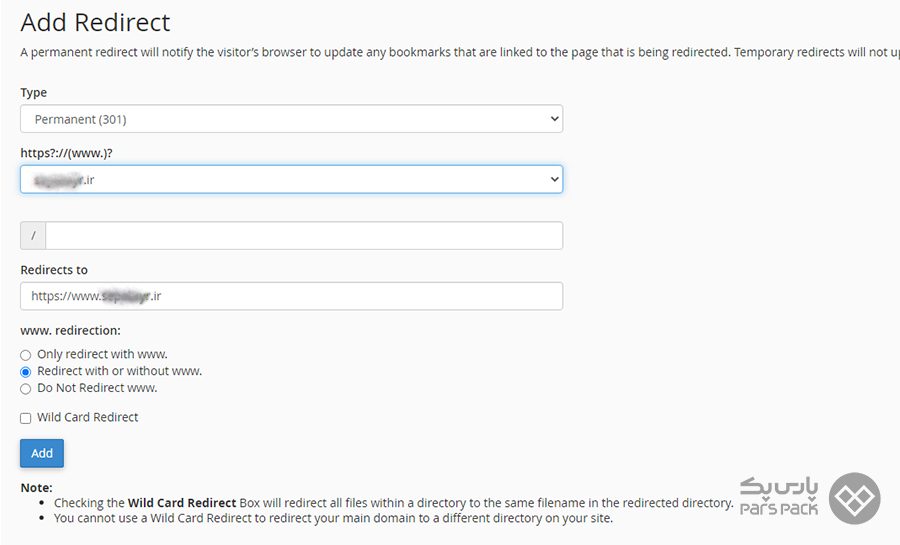The image size is (900, 545).
Task: Click the ParsPack diamond logo icon
Action: pyautogui.click(x=855, y=498)
